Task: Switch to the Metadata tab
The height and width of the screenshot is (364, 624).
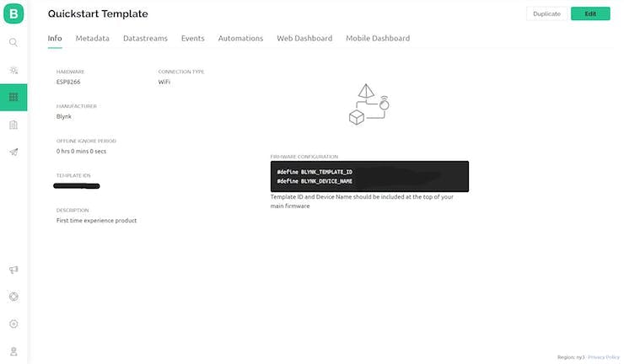Action: 92,38
